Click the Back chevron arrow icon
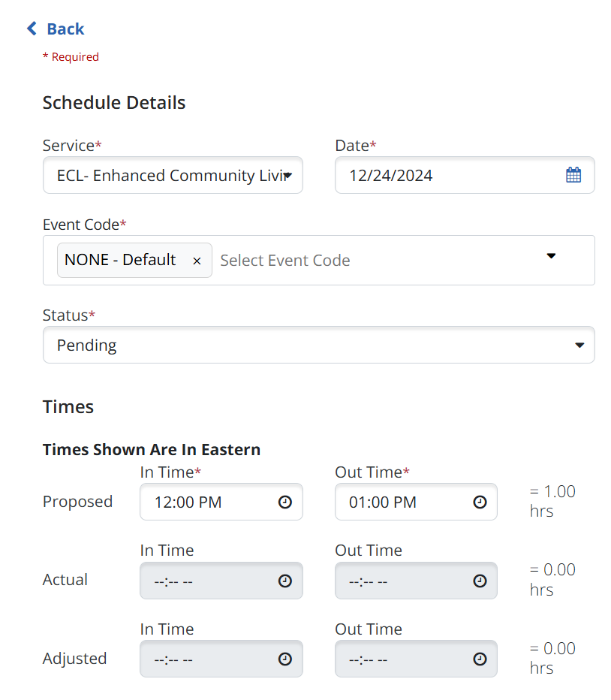The image size is (611, 700). (32, 29)
